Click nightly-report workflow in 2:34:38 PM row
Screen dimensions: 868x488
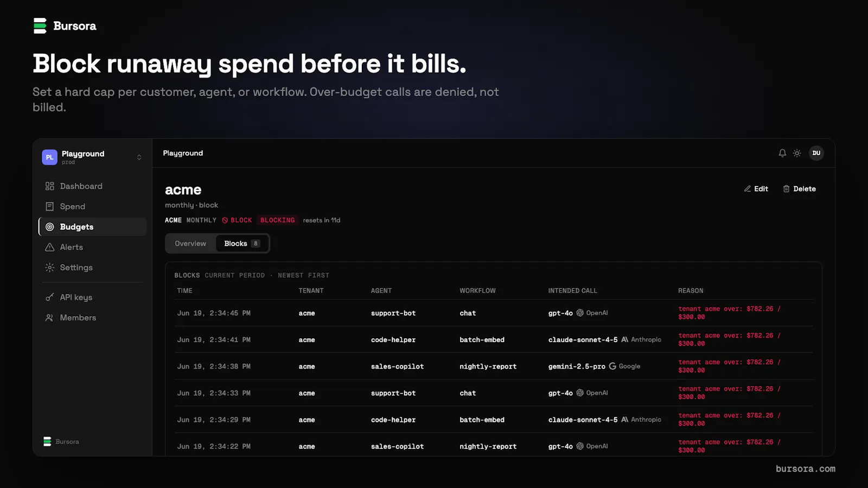[x=488, y=367]
